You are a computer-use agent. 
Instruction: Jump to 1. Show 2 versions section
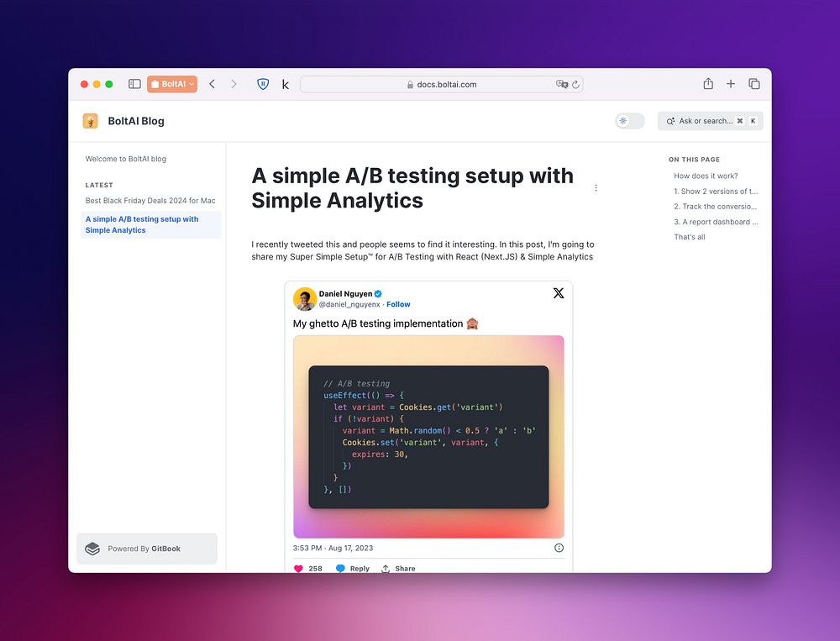coord(716,192)
